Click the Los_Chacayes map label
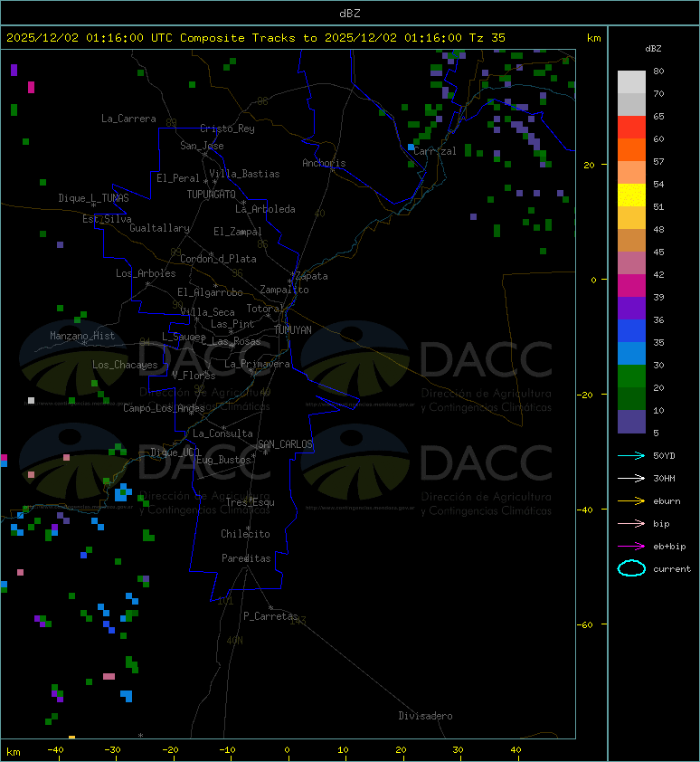 [x=125, y=365]
